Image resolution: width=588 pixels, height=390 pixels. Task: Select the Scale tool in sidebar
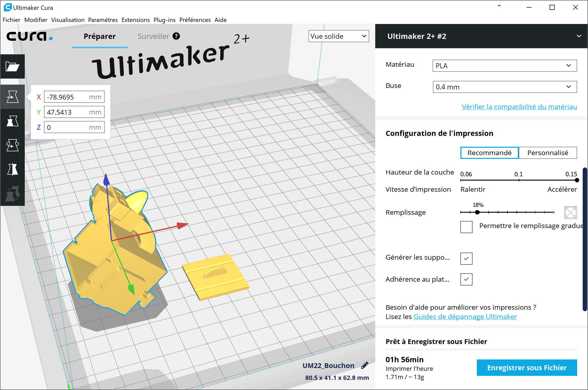[12, 121]
